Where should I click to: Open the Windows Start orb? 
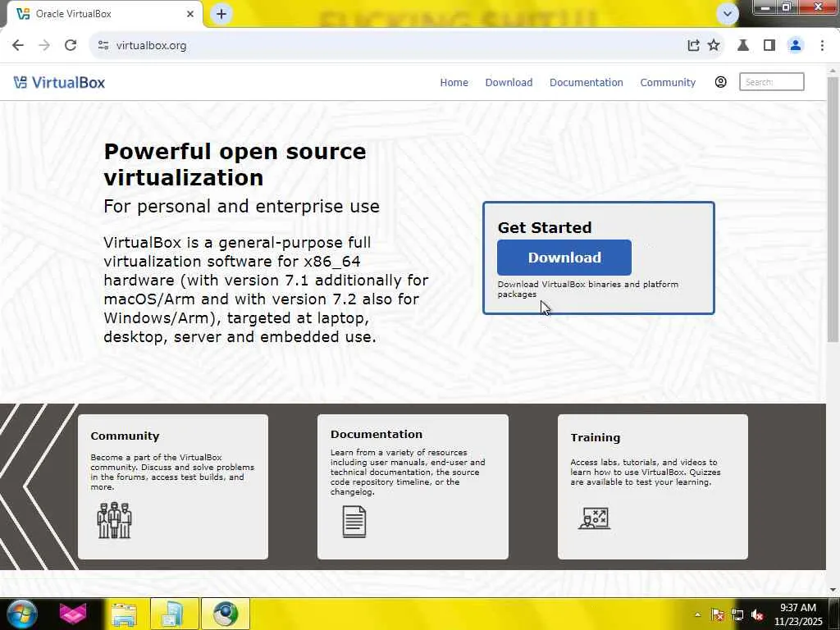tap(21, 614)
